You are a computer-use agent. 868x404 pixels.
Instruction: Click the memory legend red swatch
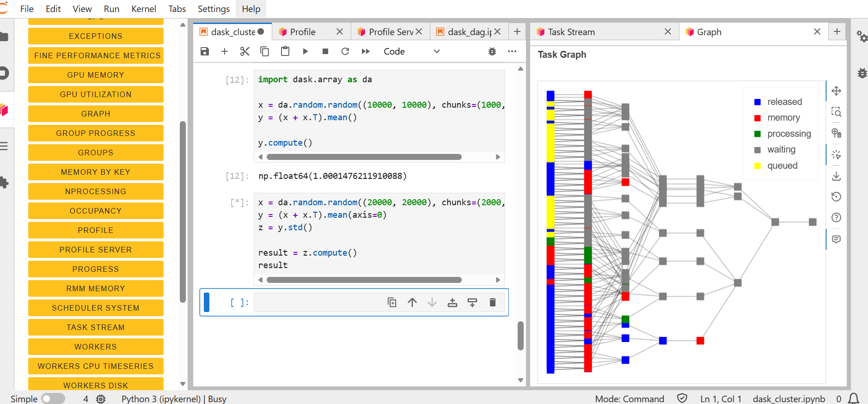pos(758,118)
